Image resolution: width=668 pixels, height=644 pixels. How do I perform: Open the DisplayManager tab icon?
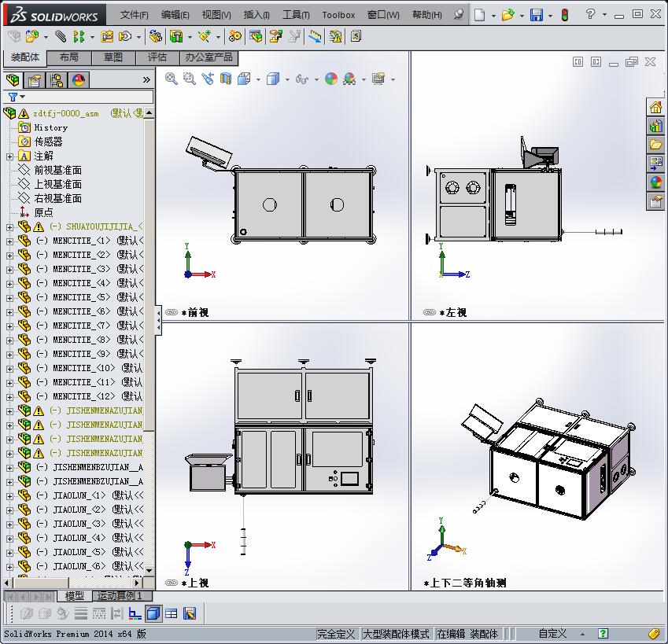[x=79, y=80]
